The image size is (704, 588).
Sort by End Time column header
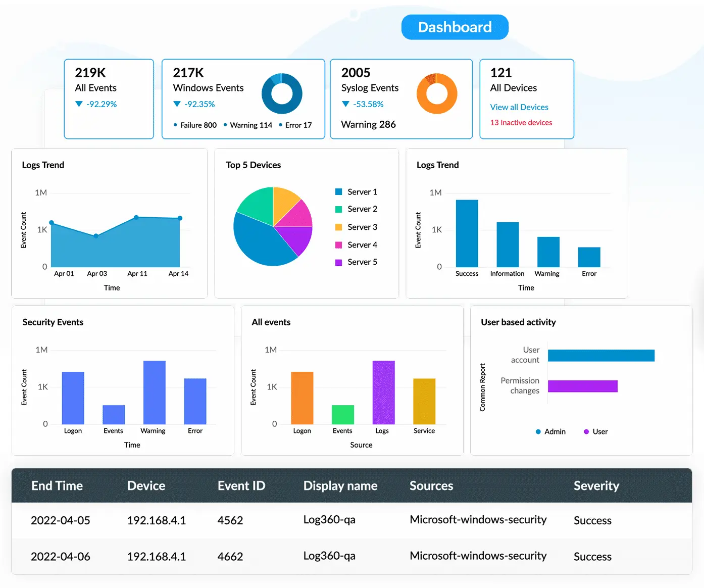(57, 486)
